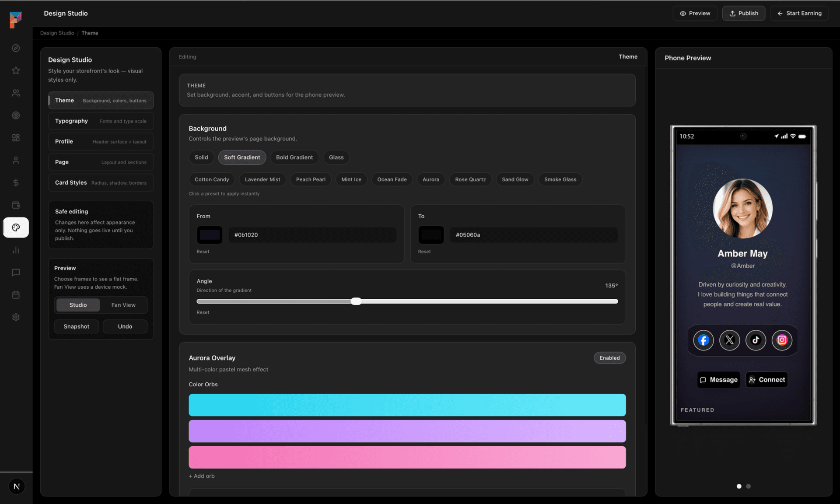Switch to the Fan View preview mode
Viewport: 840px width, 504px height.
(124, 305)
